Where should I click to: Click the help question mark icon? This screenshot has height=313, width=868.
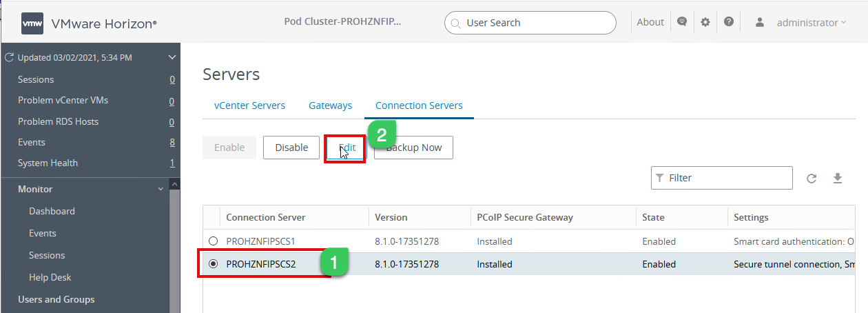click(729, 22)
